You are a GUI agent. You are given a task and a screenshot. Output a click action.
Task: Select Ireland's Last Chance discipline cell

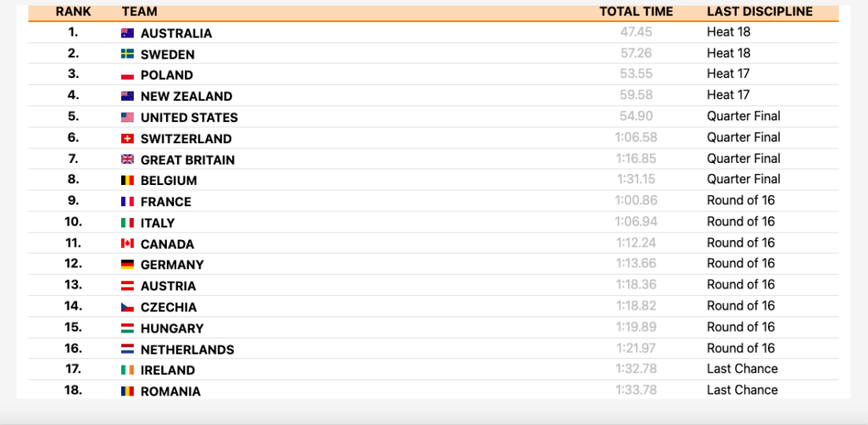[x=742, y=369]
